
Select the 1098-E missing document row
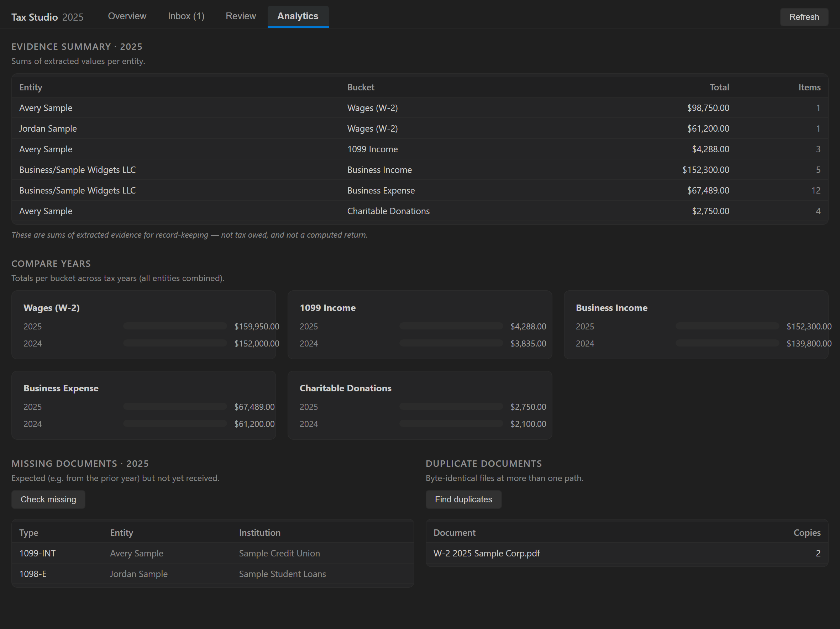coord(212,574)
